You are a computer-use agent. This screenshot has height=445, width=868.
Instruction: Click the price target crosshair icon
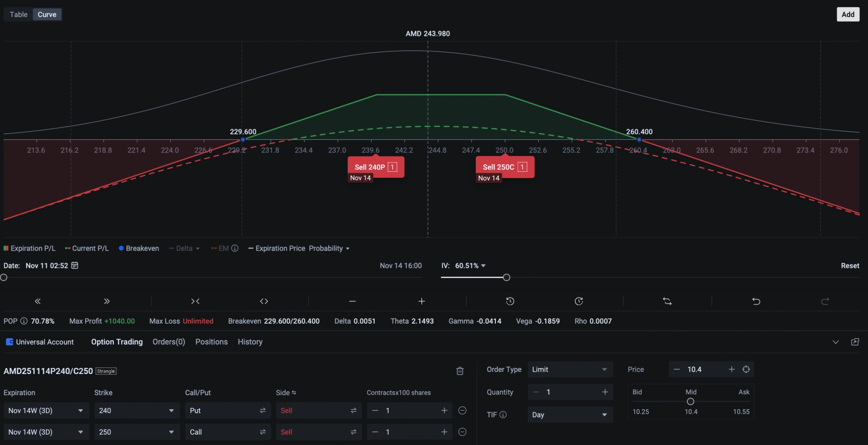(746, 370)
